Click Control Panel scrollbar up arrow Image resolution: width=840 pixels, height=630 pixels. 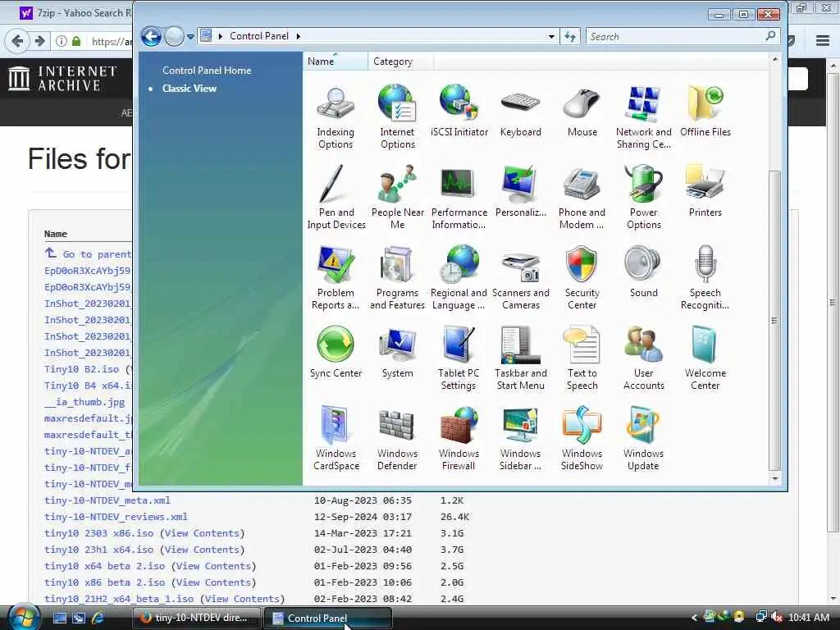pos(774,59)
